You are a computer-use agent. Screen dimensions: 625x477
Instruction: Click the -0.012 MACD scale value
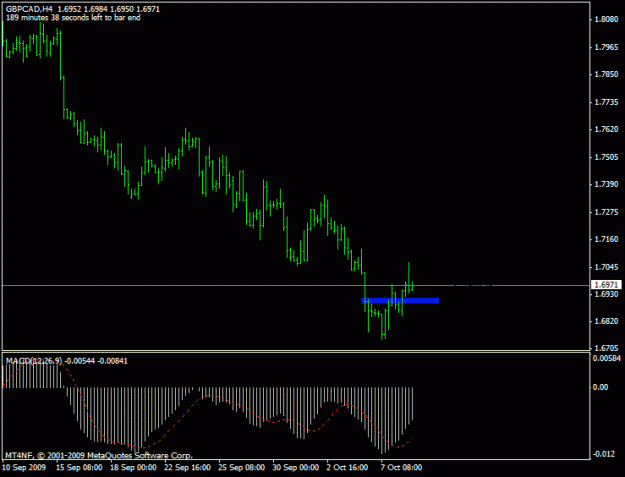(x=605, y=454)
